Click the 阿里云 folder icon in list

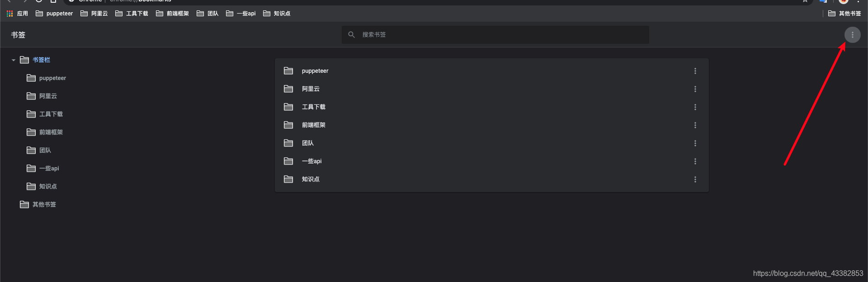(x=288, y=89)
